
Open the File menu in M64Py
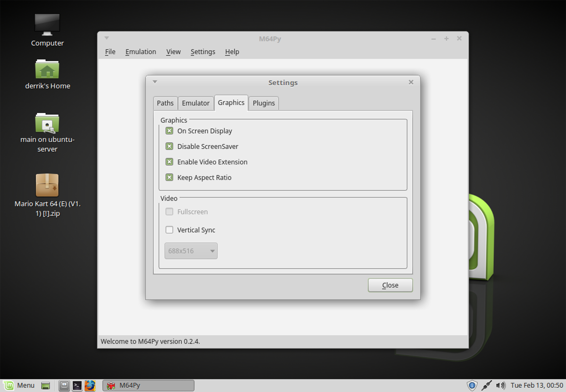(x=110, y=52)
